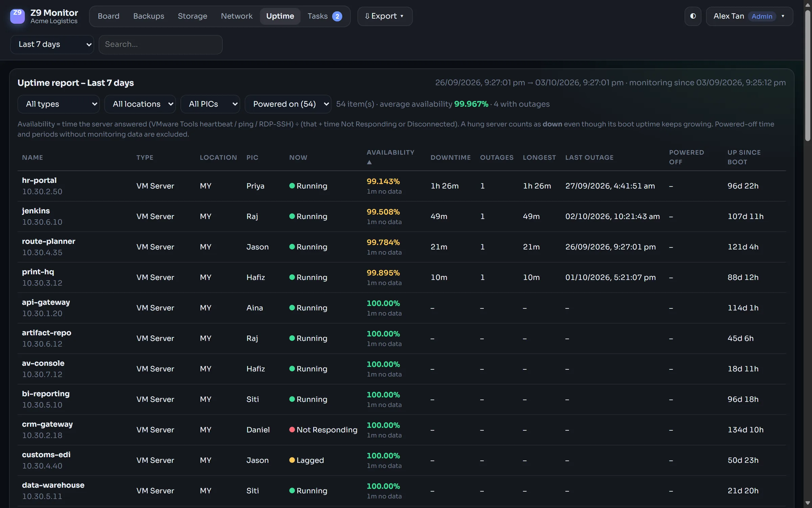Sort by the Type column header
Image resolution: width=812 pixels, height=508 pixels.
coord(145,157)
